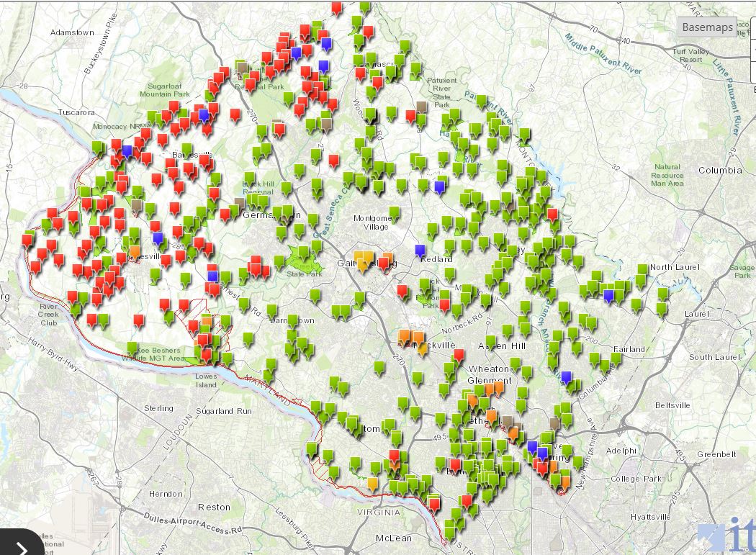Click the red marker beside Patuxent River State Park
Image resolution: width=756 pixels, height=555 pixels.
[x=411, y=115]
